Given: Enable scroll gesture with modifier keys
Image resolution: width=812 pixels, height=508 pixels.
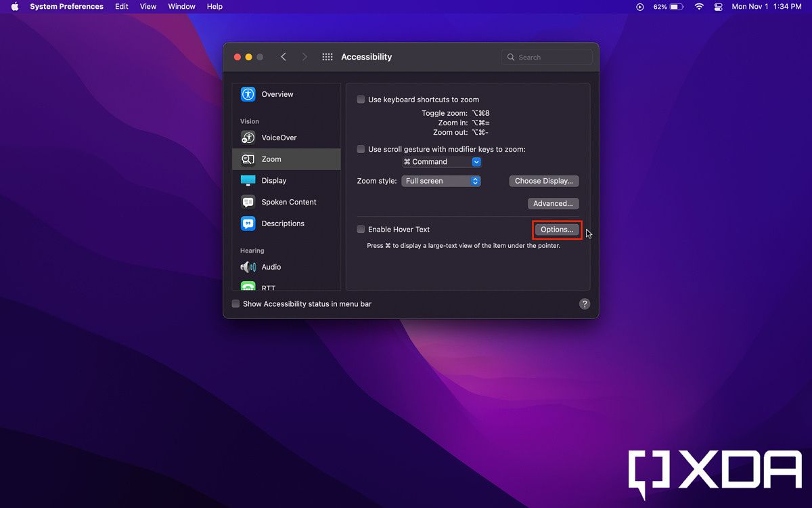Looking at the screenshot, I should pyautogui.click(x=361, y=149).
